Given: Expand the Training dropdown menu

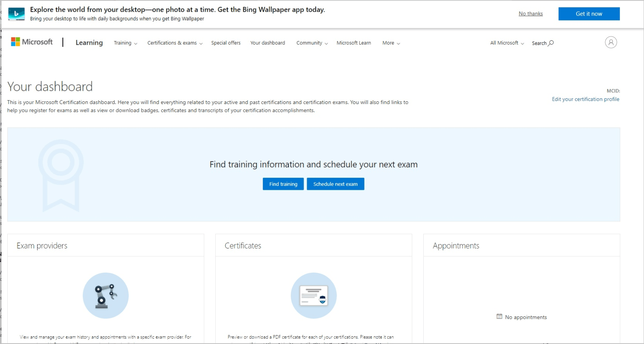Looking at the screenshot, I should [x=125, y=43].
